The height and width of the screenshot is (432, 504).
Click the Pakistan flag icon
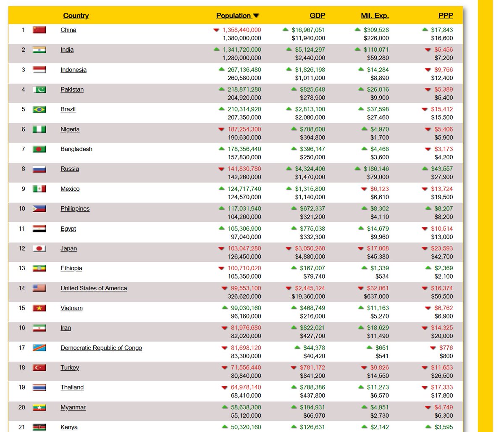point(39,90)
